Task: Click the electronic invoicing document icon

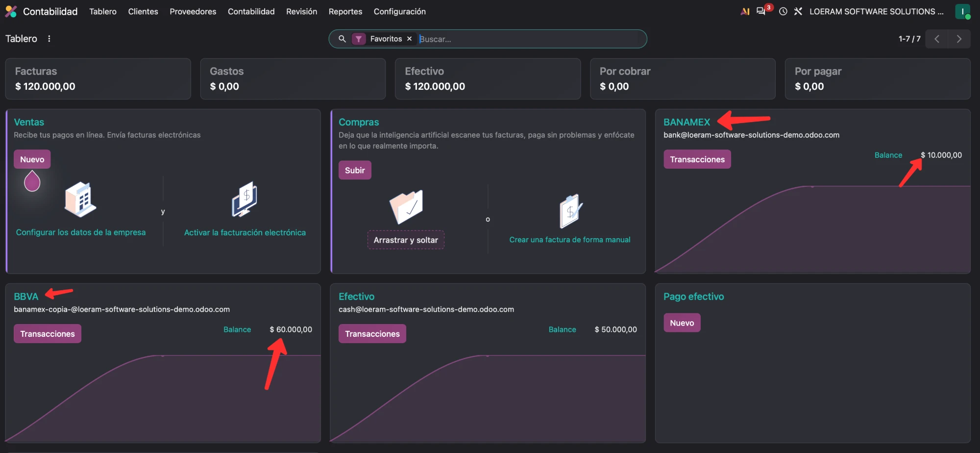Action: pyautogui.click(x=245, y=199)
